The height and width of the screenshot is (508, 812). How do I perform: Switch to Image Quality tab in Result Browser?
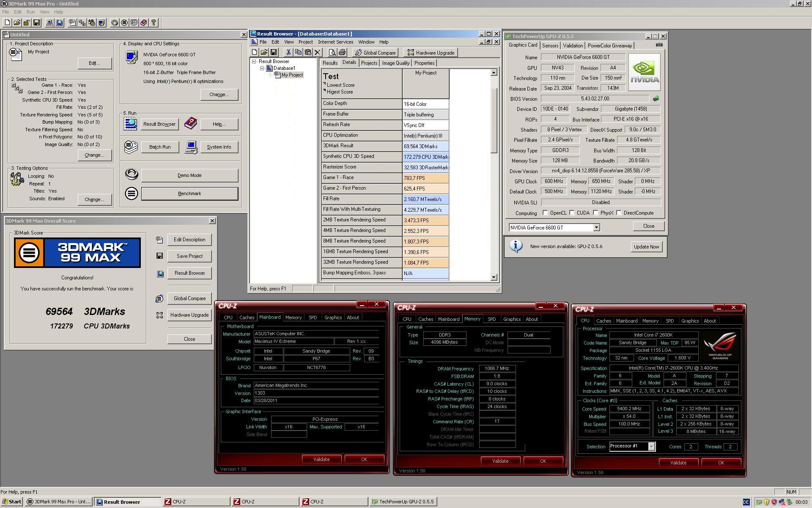(x=395, y=63)
